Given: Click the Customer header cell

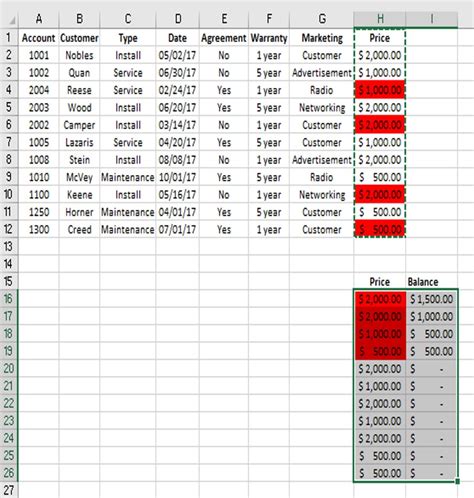Looking at the screenshot, I should (x=79, y=38).
